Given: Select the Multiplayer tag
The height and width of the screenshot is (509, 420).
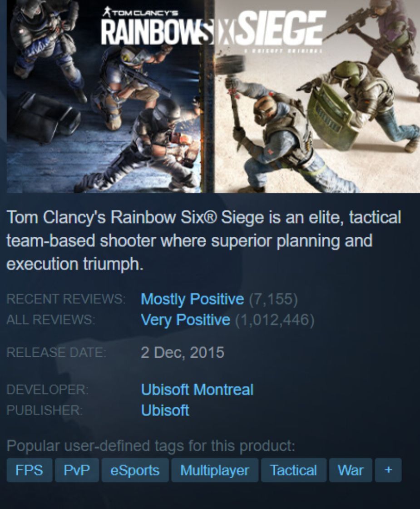Looking at the screenshot, I should [x=215, y=470].
